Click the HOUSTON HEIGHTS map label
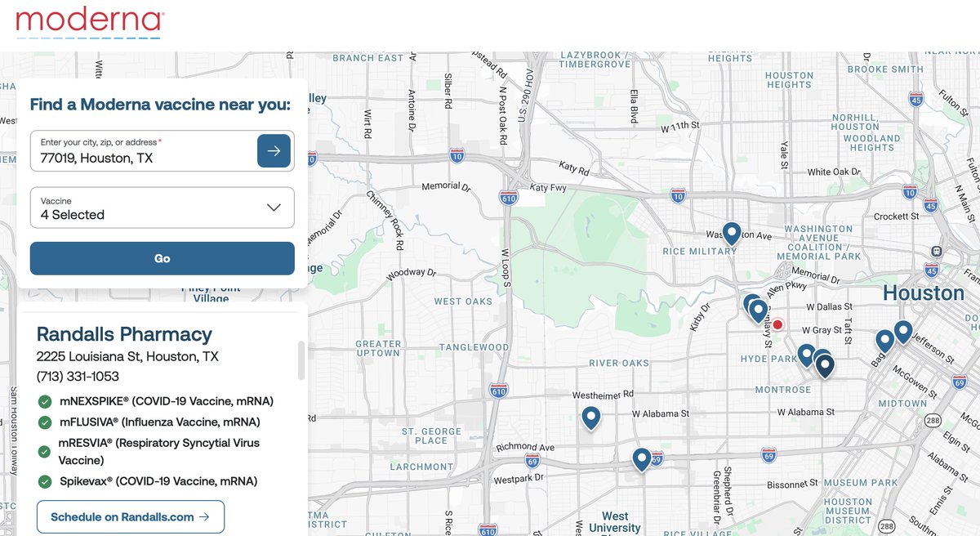Viewport: 980px width, 536px height. point(789,80)
